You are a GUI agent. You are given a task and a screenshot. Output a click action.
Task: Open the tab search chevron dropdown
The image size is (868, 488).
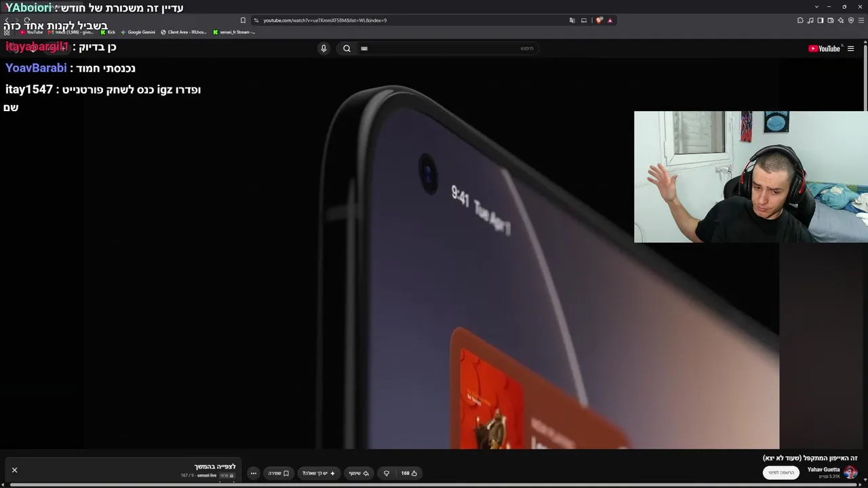816,7
